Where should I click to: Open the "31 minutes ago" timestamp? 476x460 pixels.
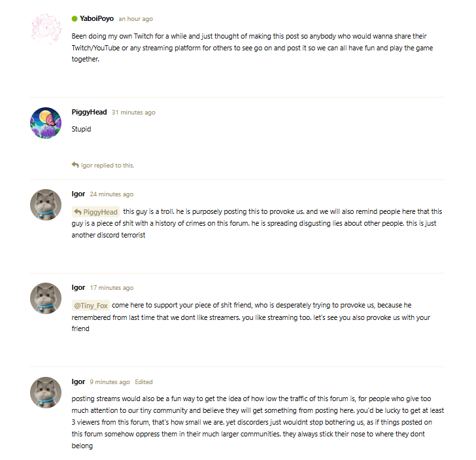point(133,113)
